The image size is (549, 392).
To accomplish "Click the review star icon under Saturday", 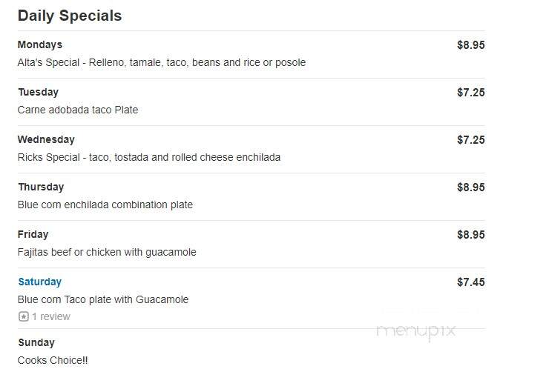I will 24,317.
